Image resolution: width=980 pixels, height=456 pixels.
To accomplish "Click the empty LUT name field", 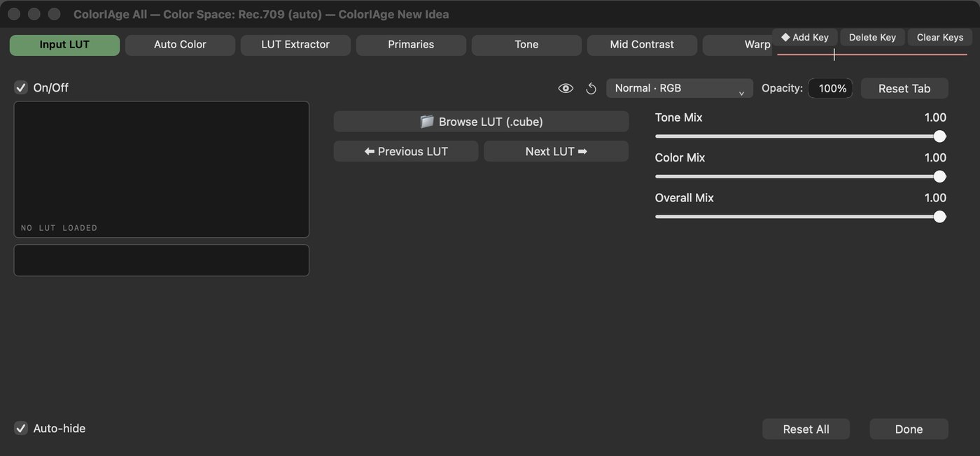I will pos(162,260).
